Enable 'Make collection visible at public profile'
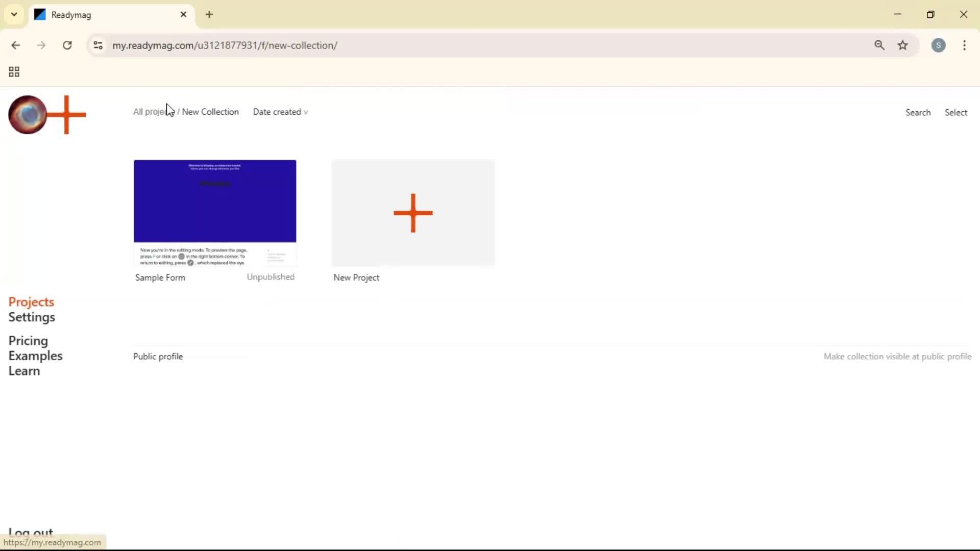The image size is (980, 551). click(x=898, y=356)
